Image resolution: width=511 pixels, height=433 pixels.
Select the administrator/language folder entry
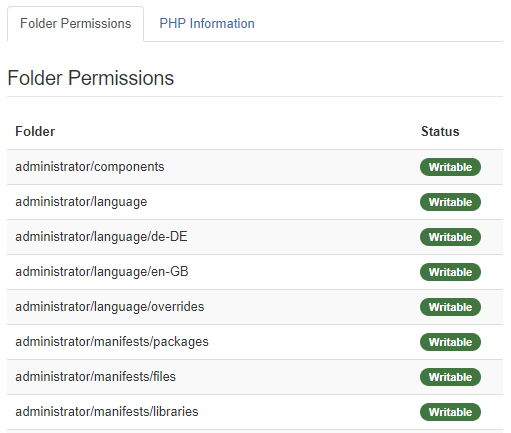[81, 202]
